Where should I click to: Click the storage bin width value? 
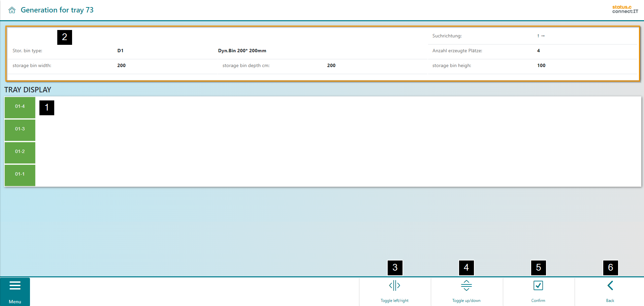[x=121, y=65]
